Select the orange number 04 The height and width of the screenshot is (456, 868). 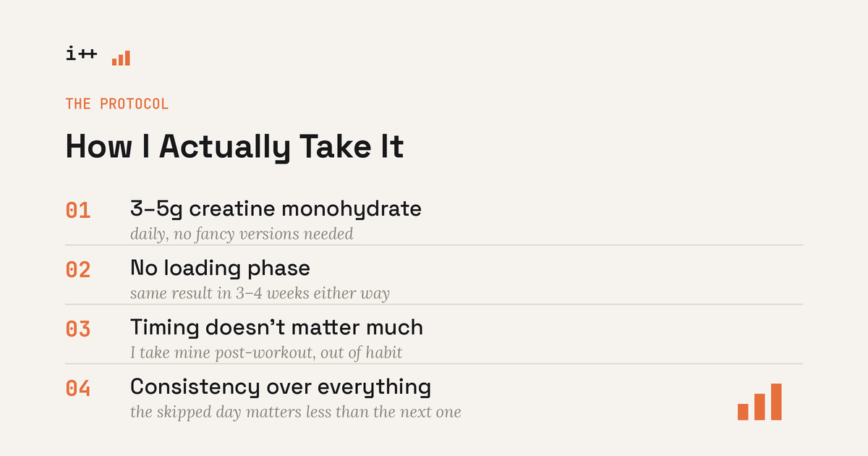tap(78, 389)
